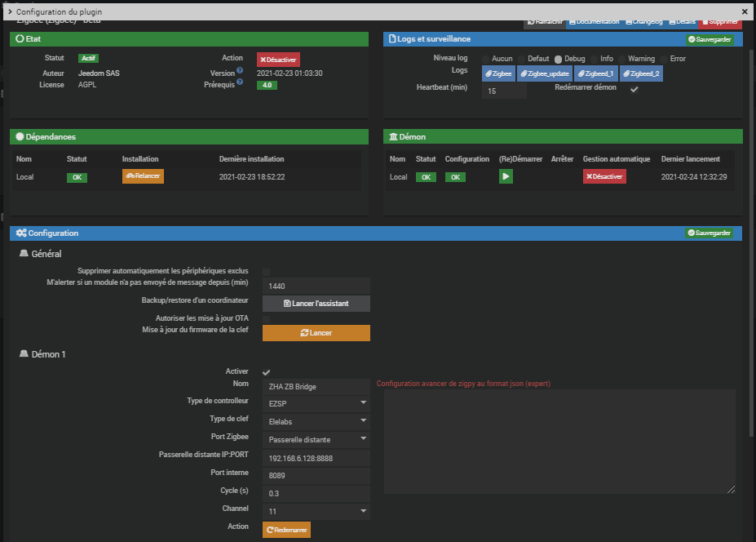Click Relancer to reinstall dependencies
This screenshot has height=542, width=756.
(143, 176)
